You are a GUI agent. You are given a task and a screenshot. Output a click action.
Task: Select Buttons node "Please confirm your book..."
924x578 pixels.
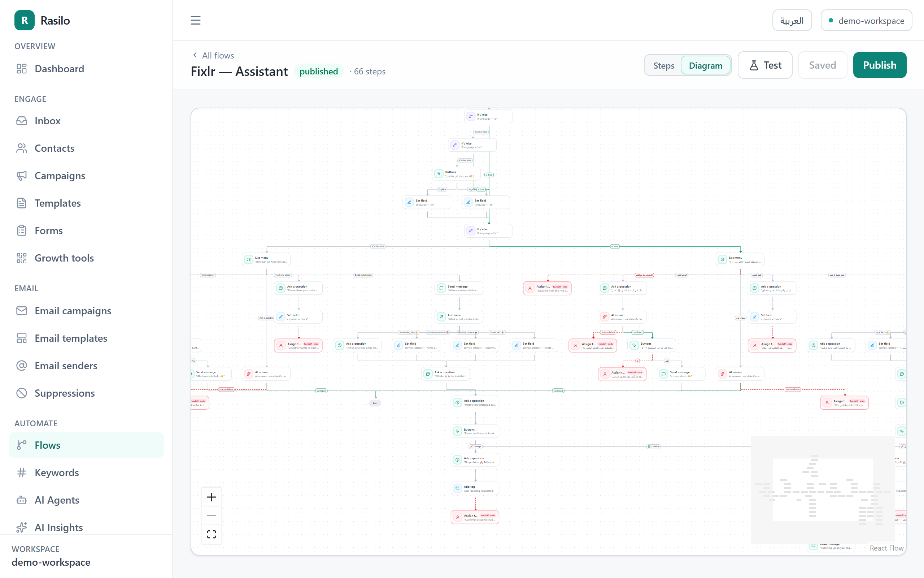click(475, 431)
